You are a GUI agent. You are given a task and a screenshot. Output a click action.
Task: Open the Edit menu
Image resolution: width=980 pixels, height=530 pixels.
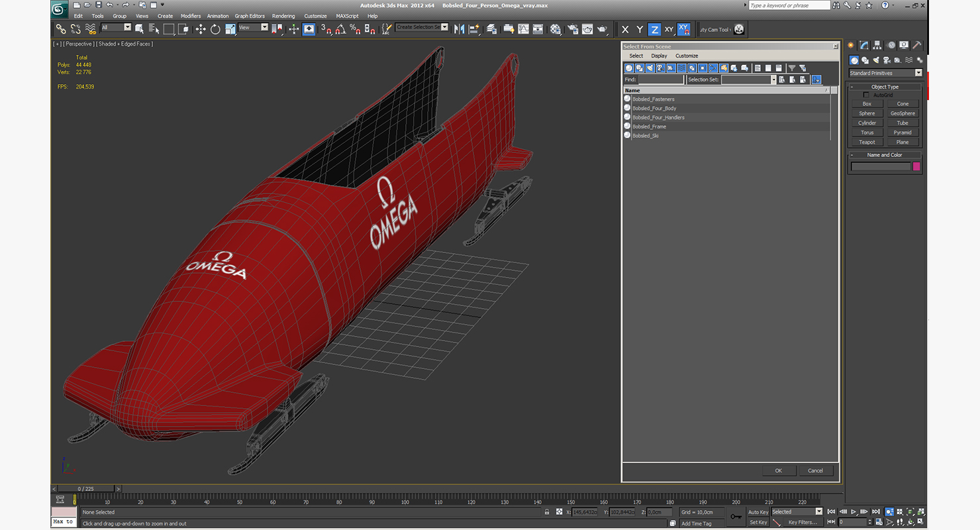click(78, 16)
